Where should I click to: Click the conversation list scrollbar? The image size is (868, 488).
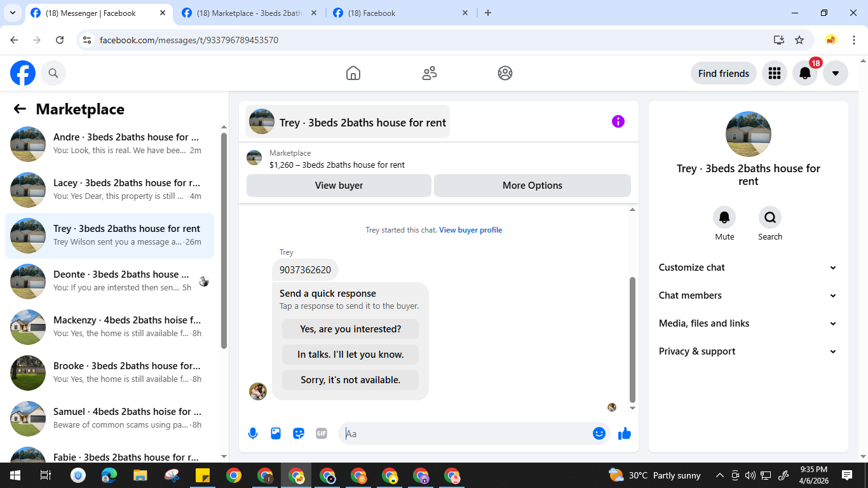tap(224, 240)
